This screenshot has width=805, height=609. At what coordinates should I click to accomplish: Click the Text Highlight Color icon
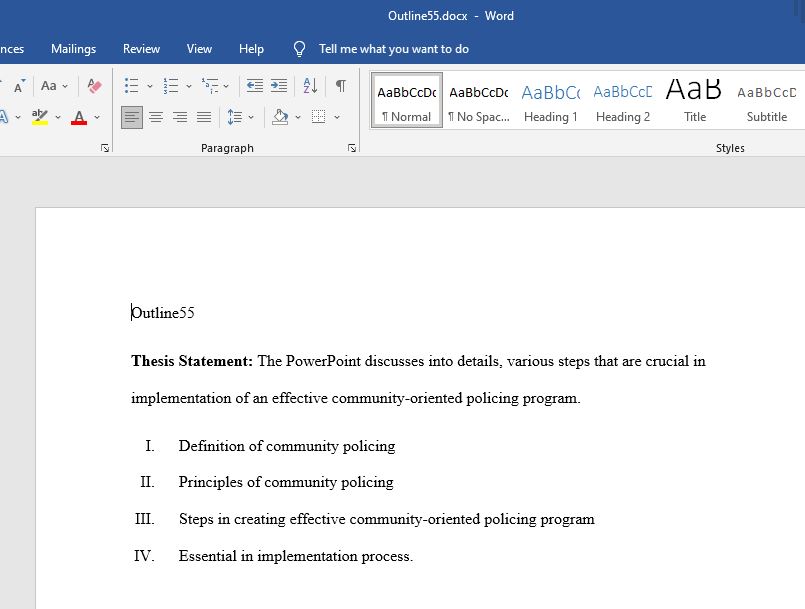40,117
